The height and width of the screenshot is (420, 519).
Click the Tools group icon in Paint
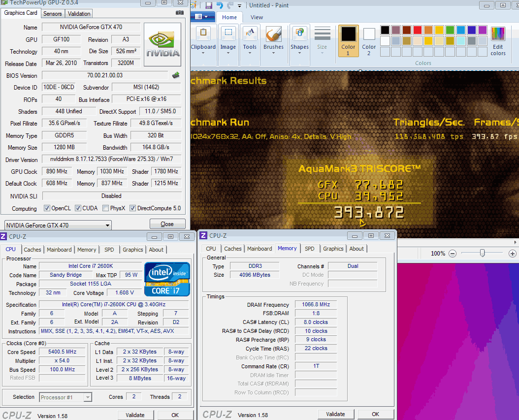click(x=250, y=33)
